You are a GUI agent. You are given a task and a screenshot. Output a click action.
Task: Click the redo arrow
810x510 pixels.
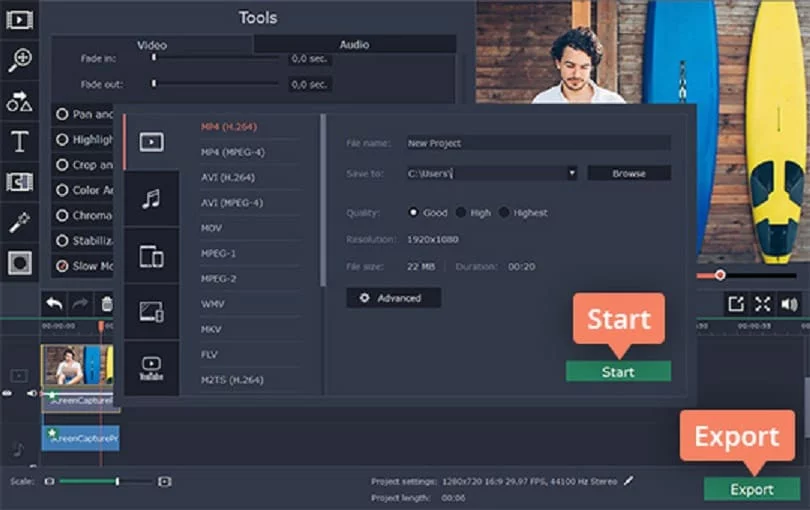[80, 304]
